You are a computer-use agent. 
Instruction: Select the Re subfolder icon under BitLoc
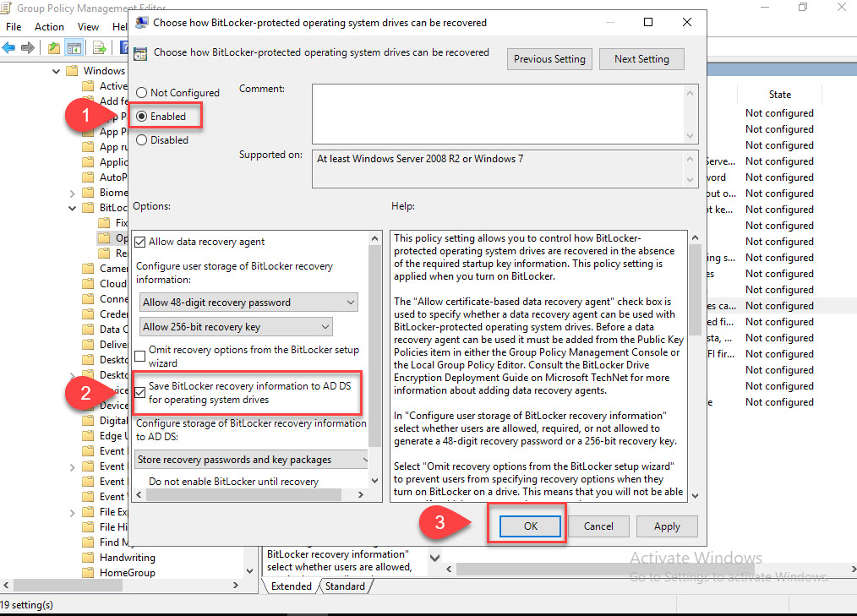104,253
